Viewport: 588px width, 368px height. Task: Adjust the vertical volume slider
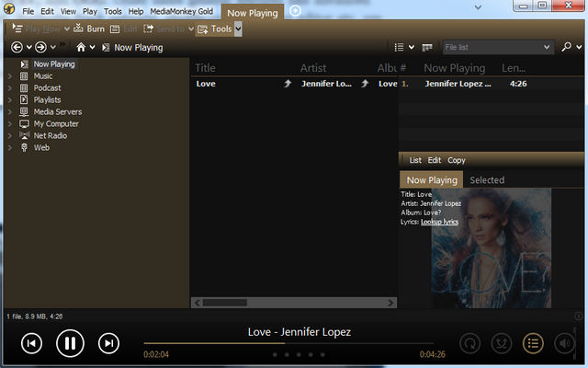pyautogui.click(x=574, y=341)
